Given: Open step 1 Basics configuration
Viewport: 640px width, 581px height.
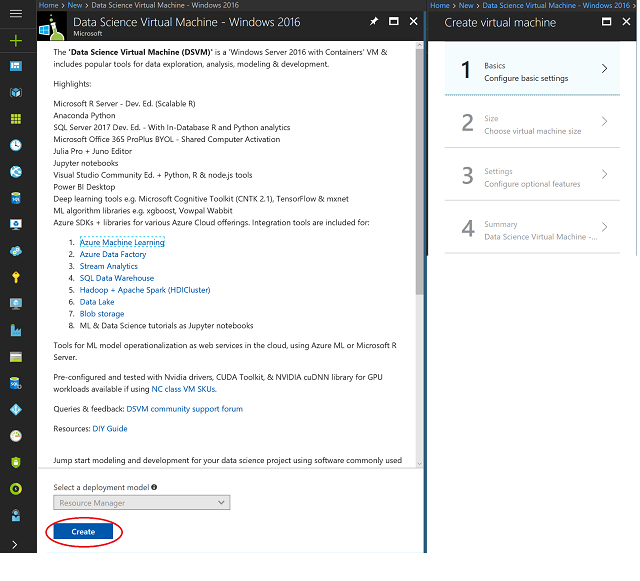Looking at the screenshot, I should (526, 70).
